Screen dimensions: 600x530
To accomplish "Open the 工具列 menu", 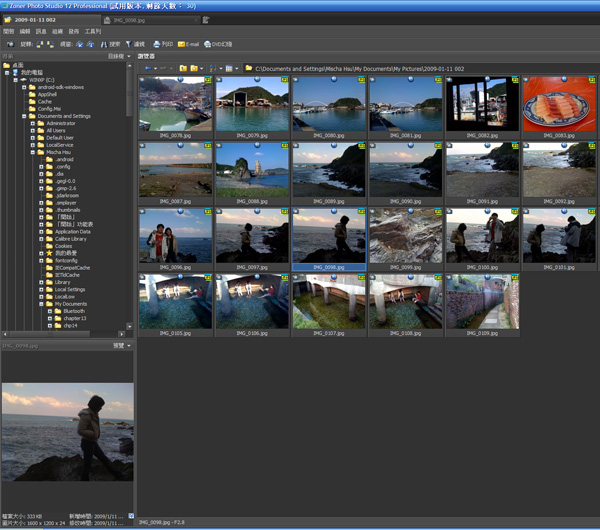I will click(x=93, y=31).
